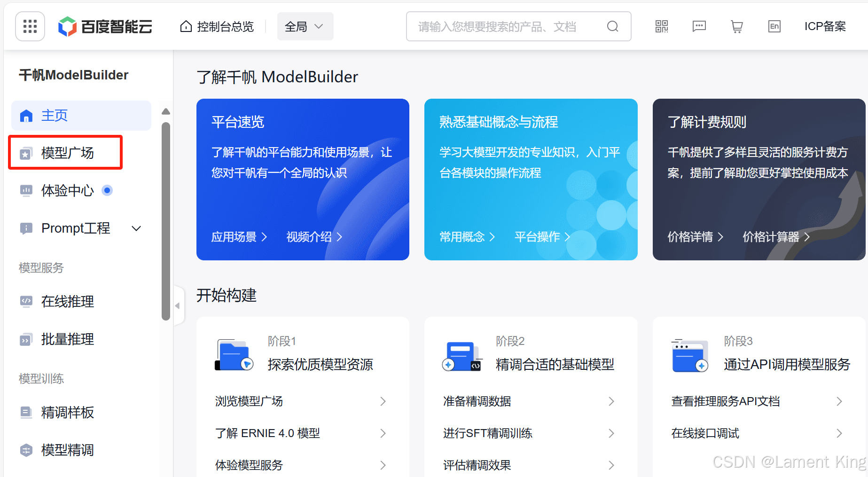Viewport: 868px width, 477px height.
Task: Open 控制台总览 console overview
Action: (x=217, y=27)
